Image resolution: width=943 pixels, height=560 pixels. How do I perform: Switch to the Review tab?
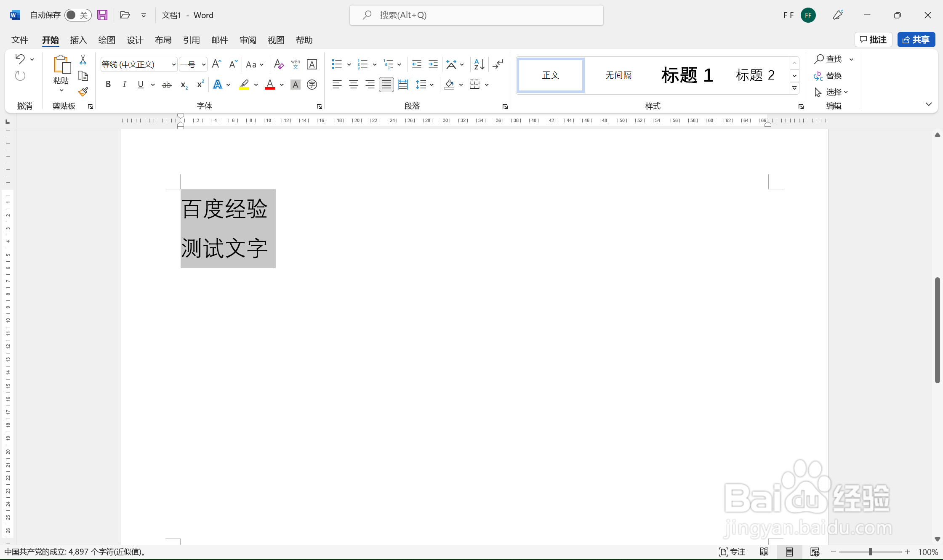[248, 40]
